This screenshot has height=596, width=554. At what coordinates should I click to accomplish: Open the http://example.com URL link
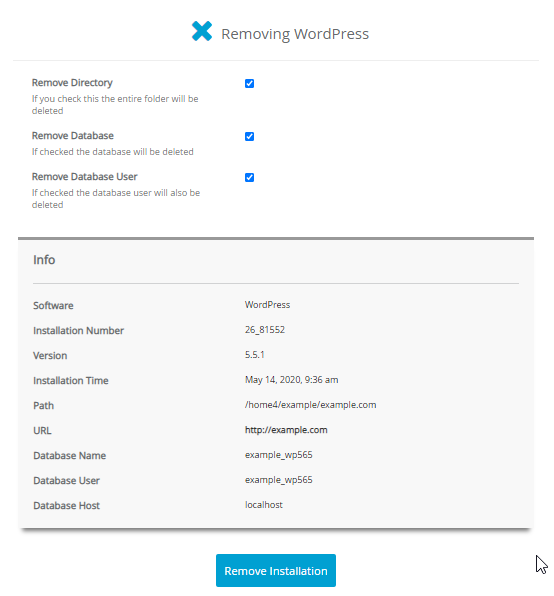point(286,430)
